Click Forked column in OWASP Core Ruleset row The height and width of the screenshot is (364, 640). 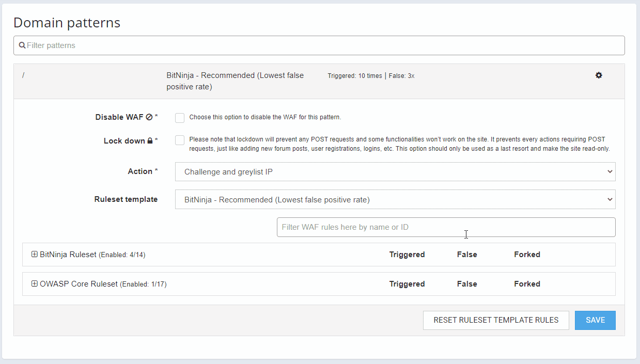(x=527, y=284)
